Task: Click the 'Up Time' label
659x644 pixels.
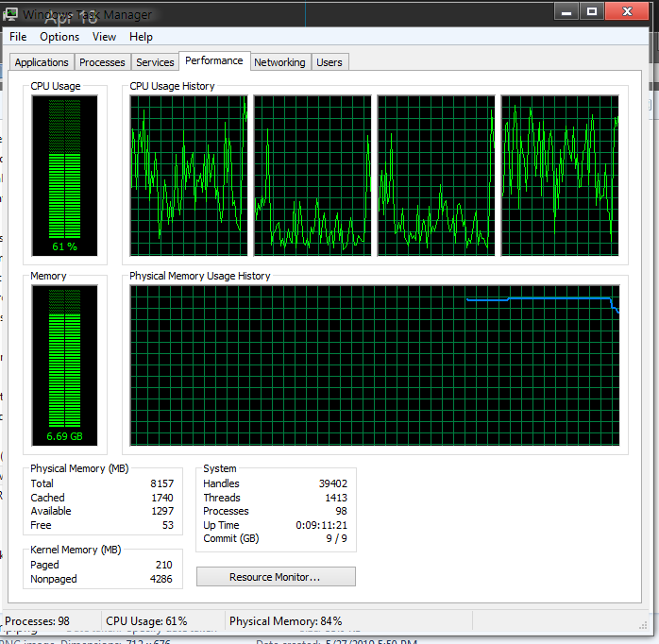Action: [221, 525]
